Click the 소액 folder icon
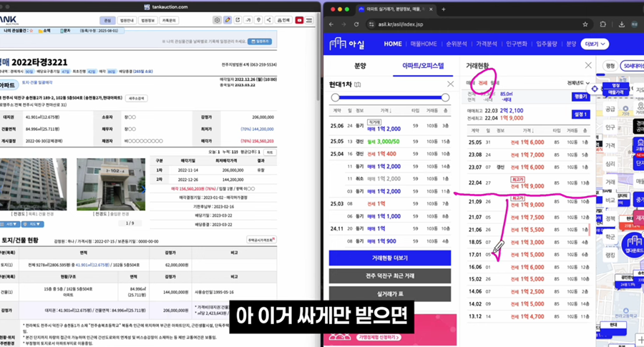The height and width of the screenshot is (347, 644). (x=41, y=31)
